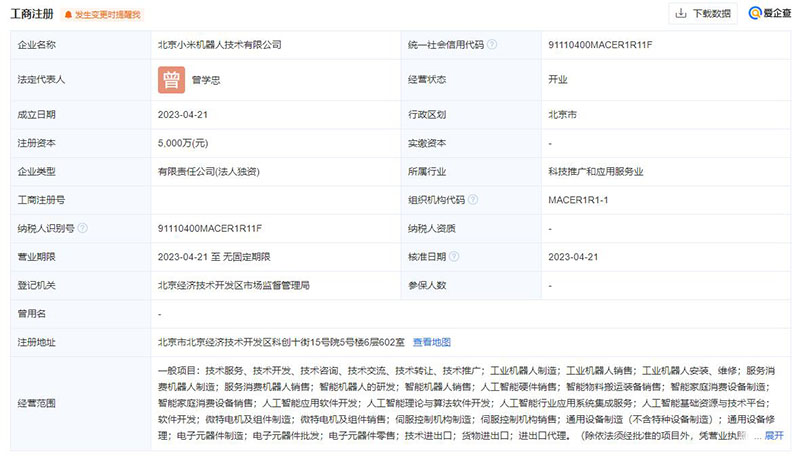The image size is (800, 462).
Task: Click the 成立日期 value 2023-04-21
Action: point(183,115)
